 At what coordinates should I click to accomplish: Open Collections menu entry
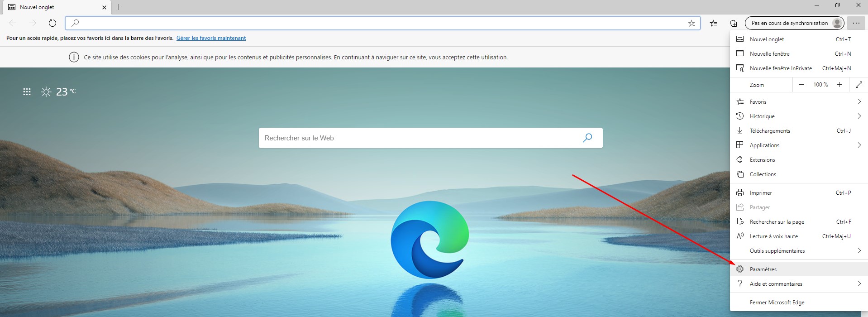click(x=799, y=174)
